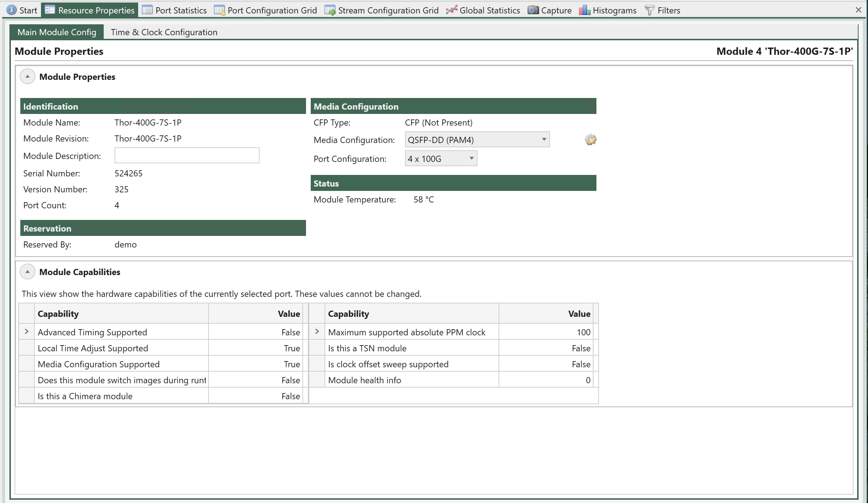The height and width of the screenshot is (503, 868).
Task: Collapse the Module Properties section
Action: (28, 77)
